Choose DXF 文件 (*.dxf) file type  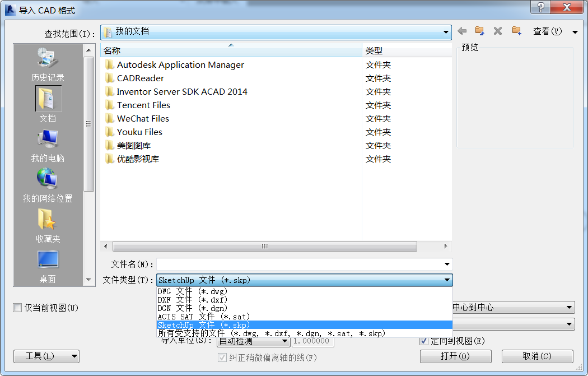305,300
